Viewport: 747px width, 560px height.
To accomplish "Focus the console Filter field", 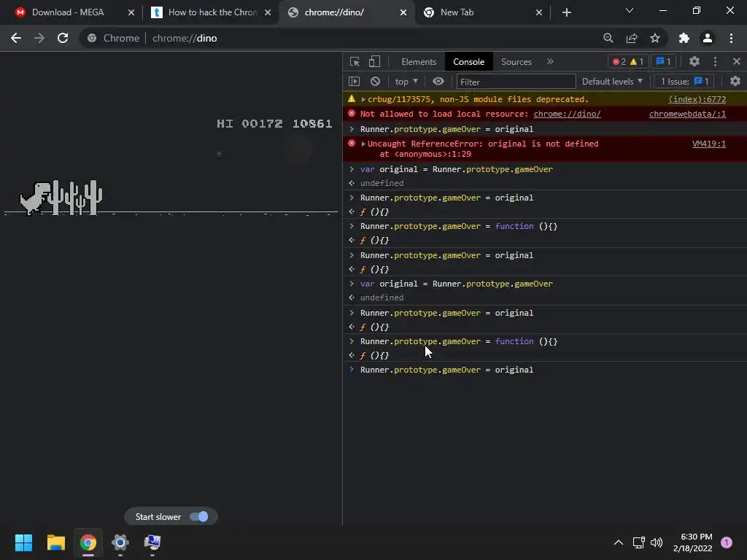I will click(x=516, y=82).
